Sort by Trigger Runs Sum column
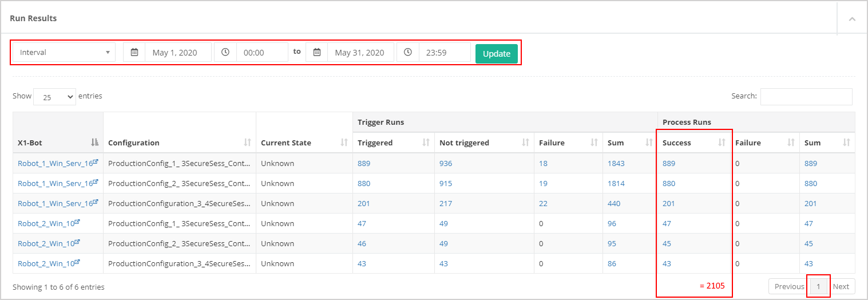 pos(630,143)
